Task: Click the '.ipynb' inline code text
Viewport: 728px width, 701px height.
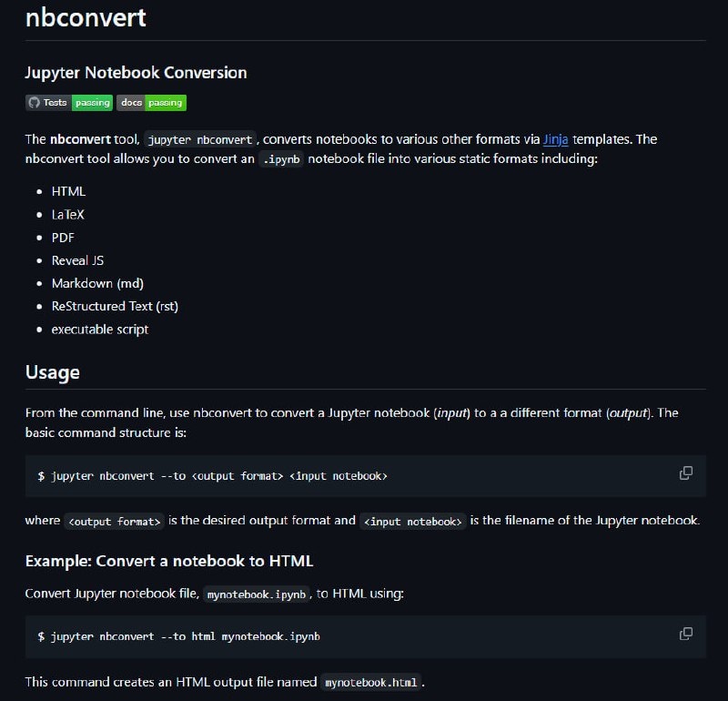Action: 281,158
